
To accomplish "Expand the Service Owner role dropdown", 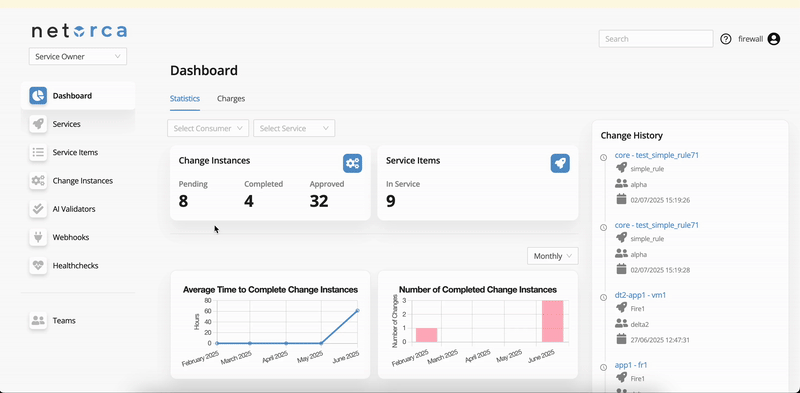I will tap(78, 57).
